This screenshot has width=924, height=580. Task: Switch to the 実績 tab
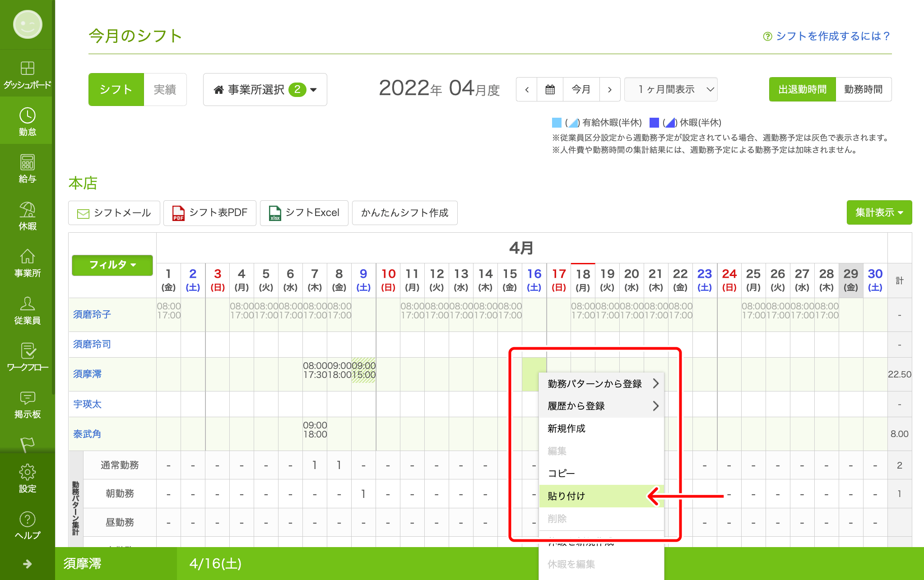tap(165, 89)
